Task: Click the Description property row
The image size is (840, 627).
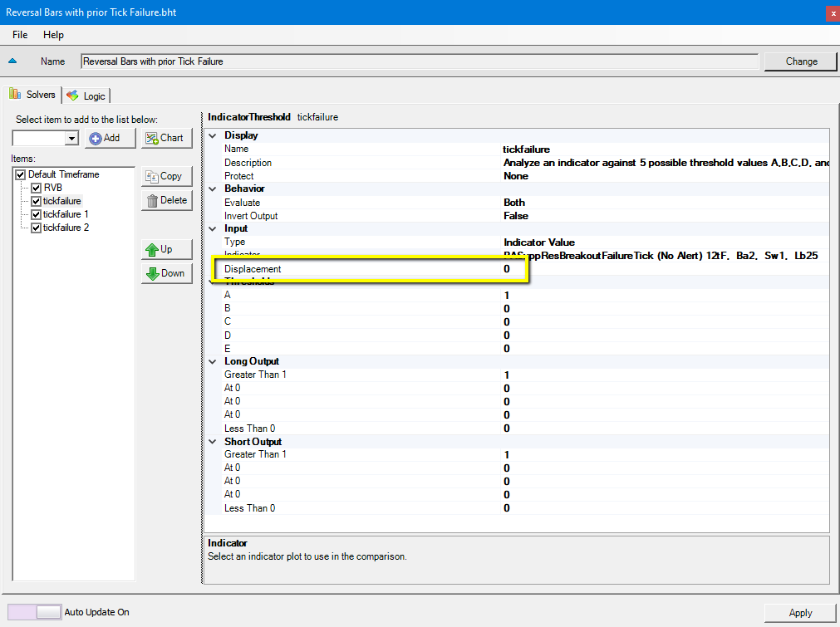Action: click(517, 163)
